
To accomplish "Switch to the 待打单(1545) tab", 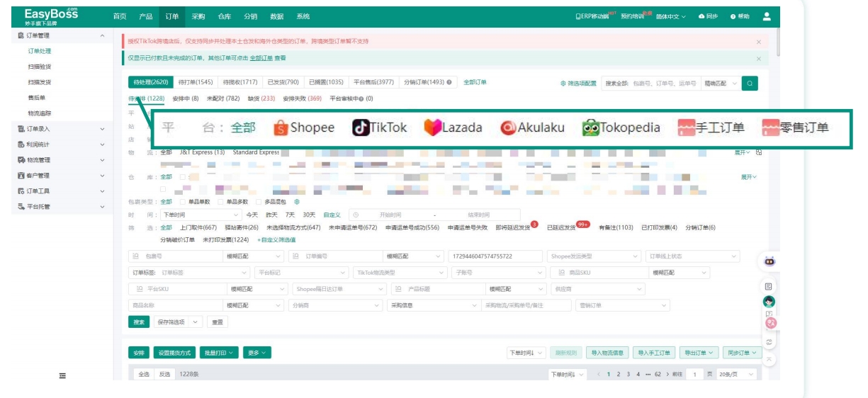I will tap(196, 82).
